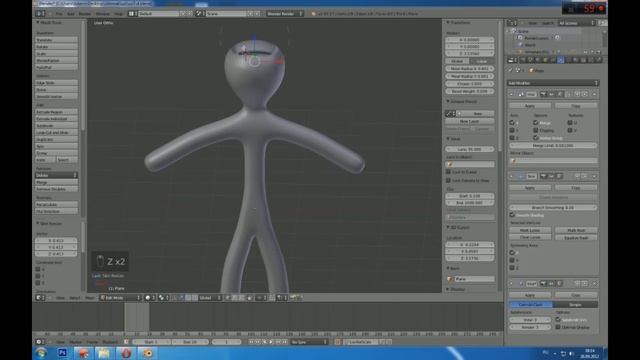Screen dimensions: 640x360
Task: Open the Add Modifier dropdown
Action: click(x=553, y=83)
